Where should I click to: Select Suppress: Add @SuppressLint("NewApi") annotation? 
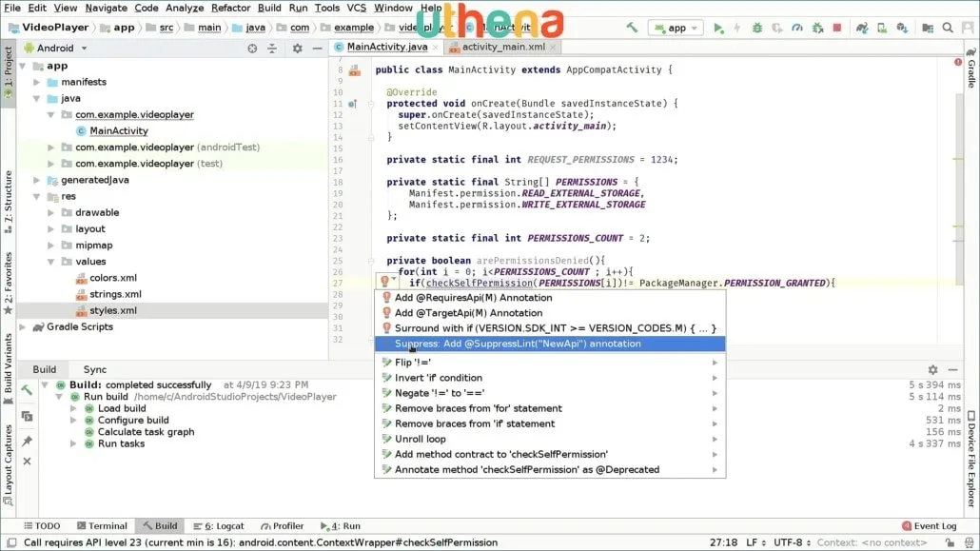click(550, 344)
